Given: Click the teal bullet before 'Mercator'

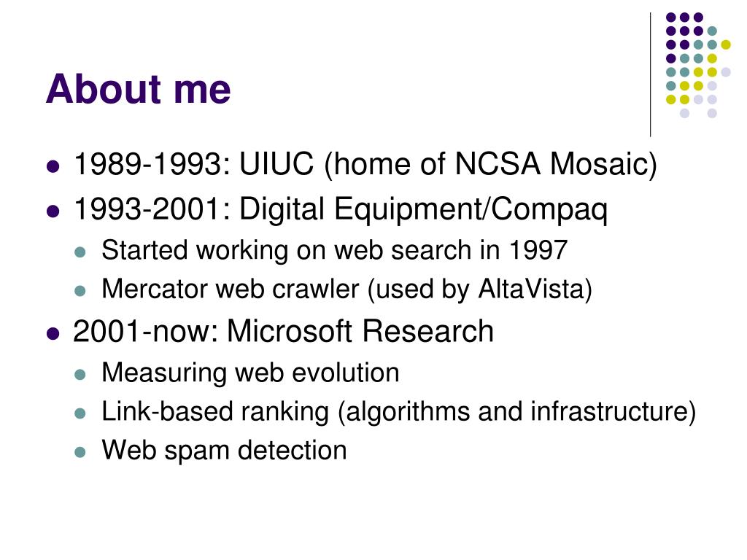Looking at the screenshot, I should [x=80, y=291].
